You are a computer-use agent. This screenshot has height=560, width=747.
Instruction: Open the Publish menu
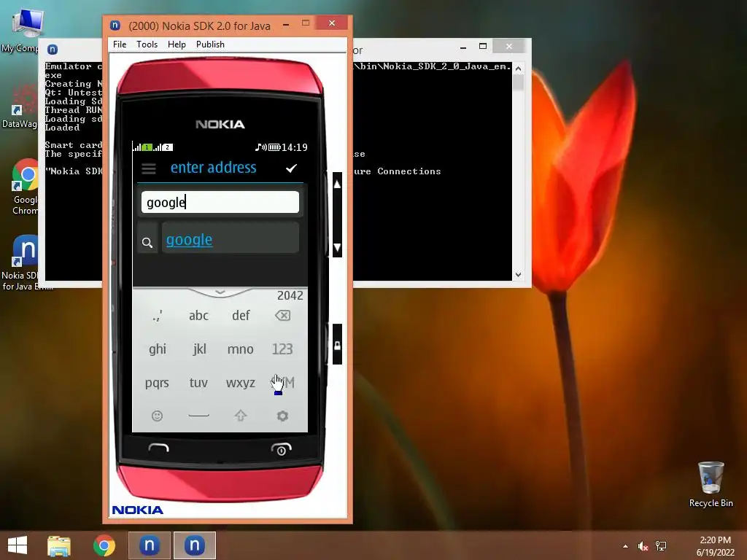(210, 44)
